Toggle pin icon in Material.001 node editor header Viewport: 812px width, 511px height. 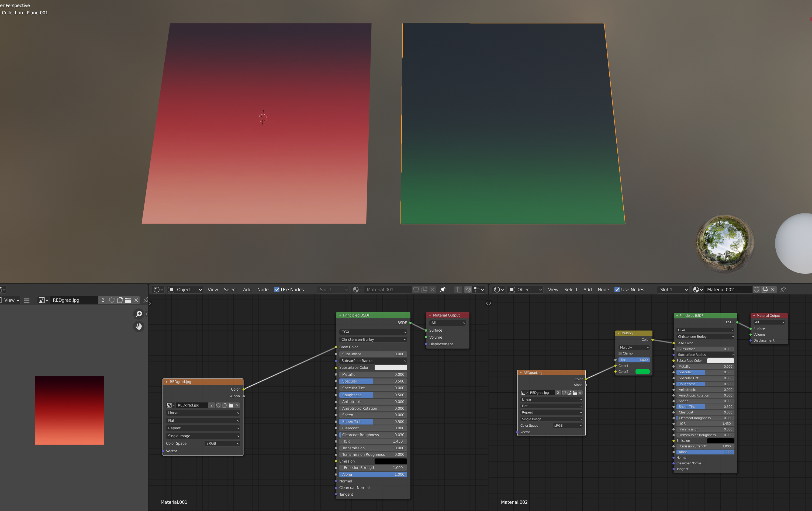pos(443,290)
